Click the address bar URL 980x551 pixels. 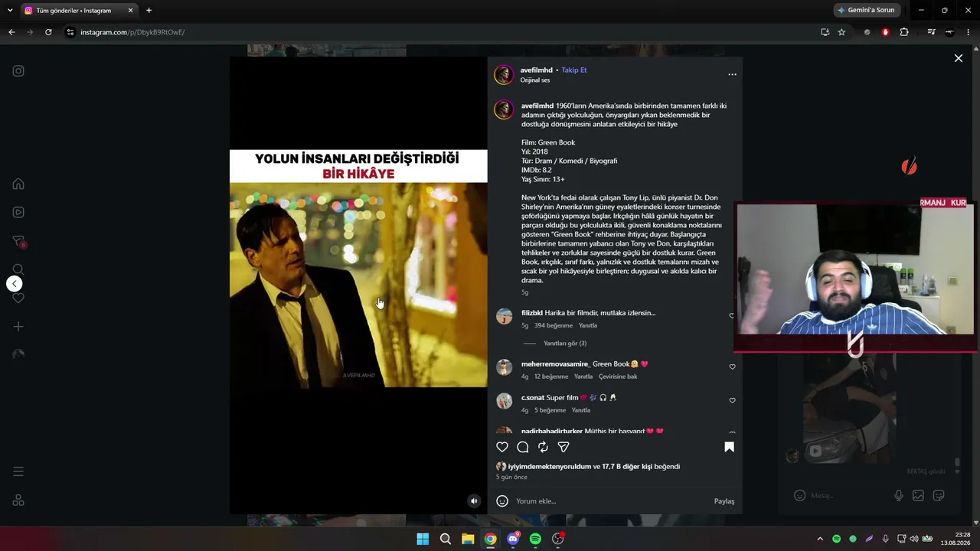pos(132,32)
